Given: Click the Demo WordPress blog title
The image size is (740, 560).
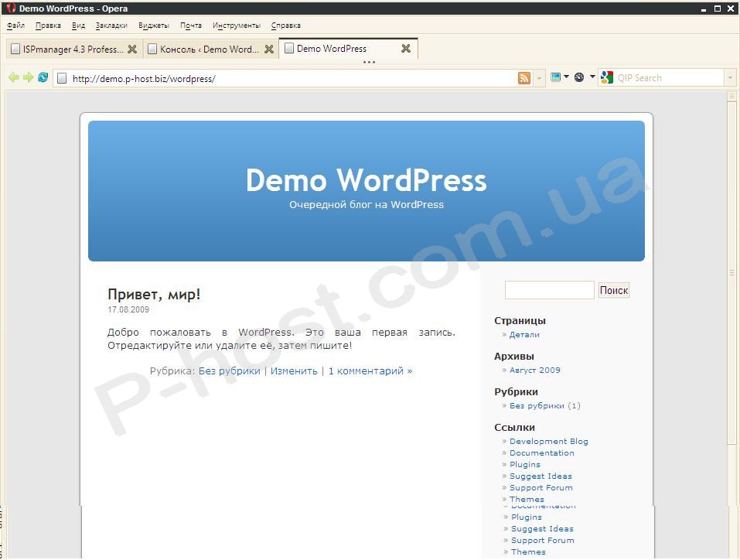Looking at the screenshot, I should click(x=367, y=180).
